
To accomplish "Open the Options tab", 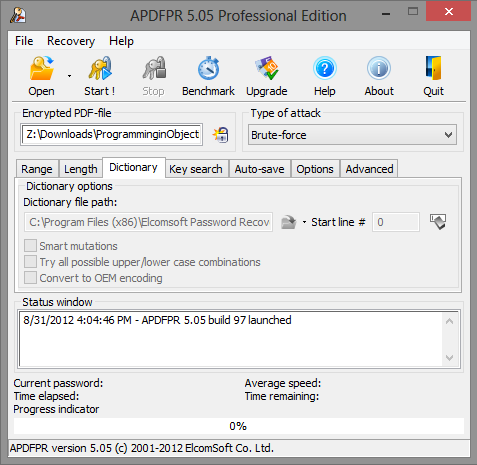I will [x=315, y=169].
